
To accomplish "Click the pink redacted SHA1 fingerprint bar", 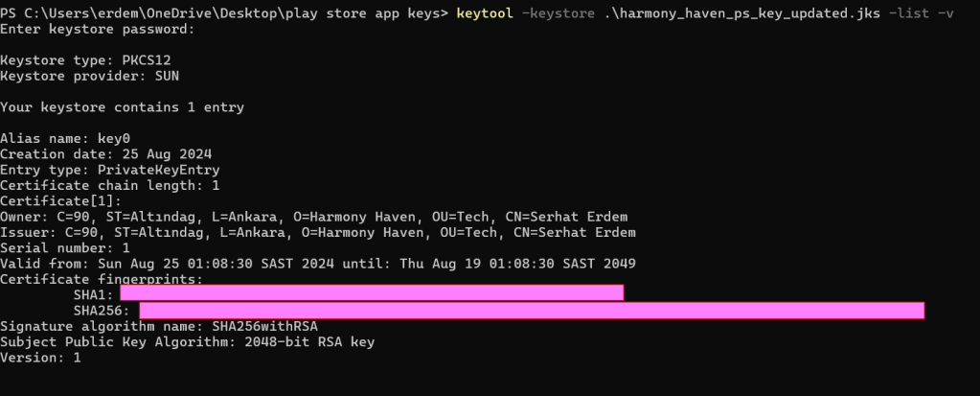I will pos(372,293).
